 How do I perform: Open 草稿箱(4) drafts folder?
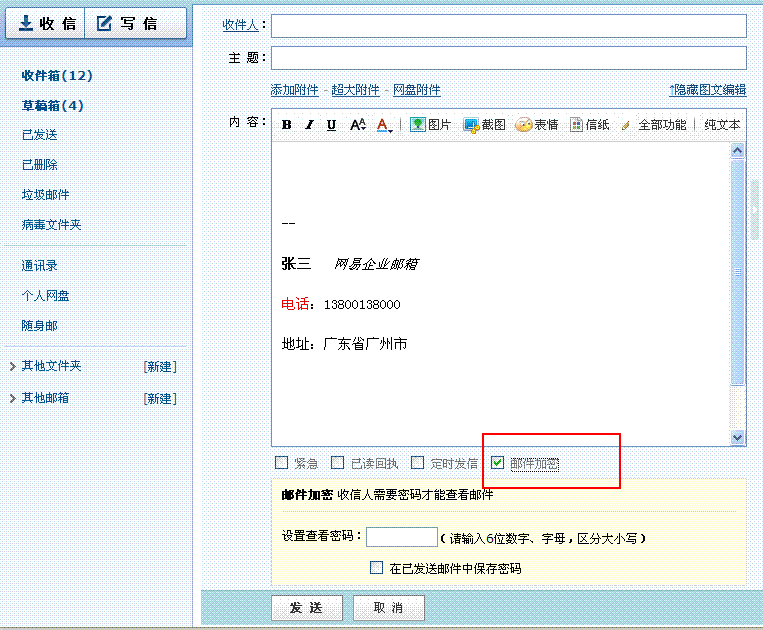click(x=53, y=106)
